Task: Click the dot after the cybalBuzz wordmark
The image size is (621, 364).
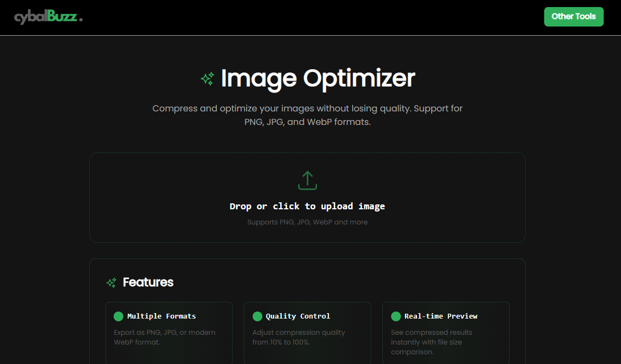Action: click(81, 18)
